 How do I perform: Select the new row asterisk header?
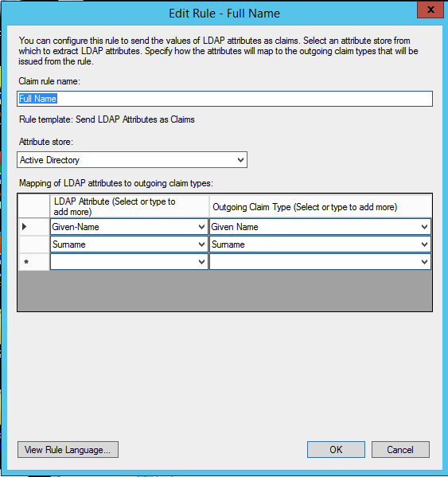(x=33, y=262)
